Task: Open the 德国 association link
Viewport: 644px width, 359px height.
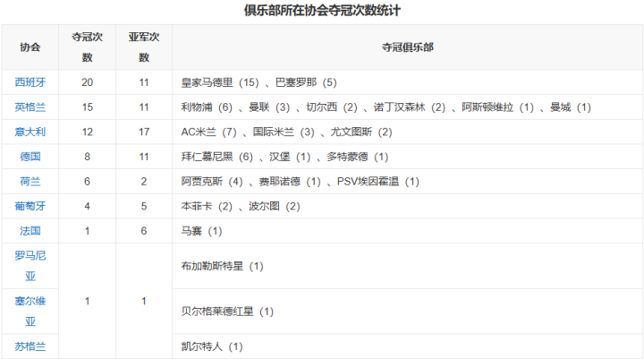Action: coord(30,157)
